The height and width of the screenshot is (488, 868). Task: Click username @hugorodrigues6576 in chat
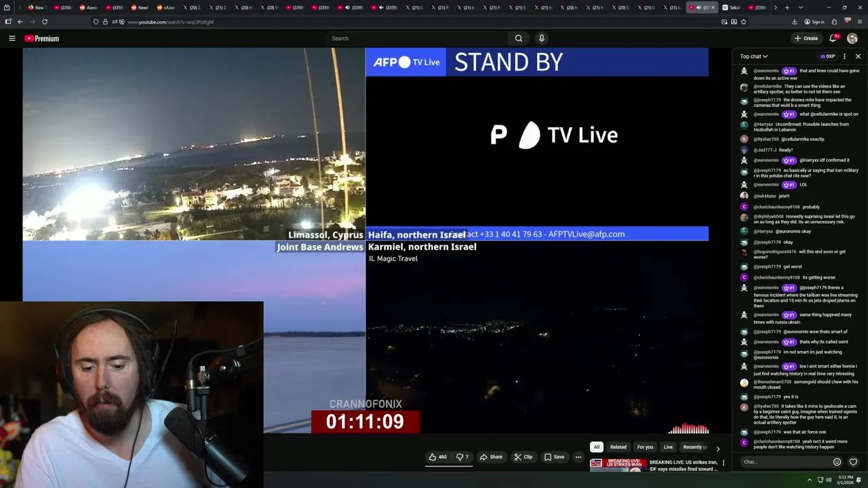(x=775, y=252)
